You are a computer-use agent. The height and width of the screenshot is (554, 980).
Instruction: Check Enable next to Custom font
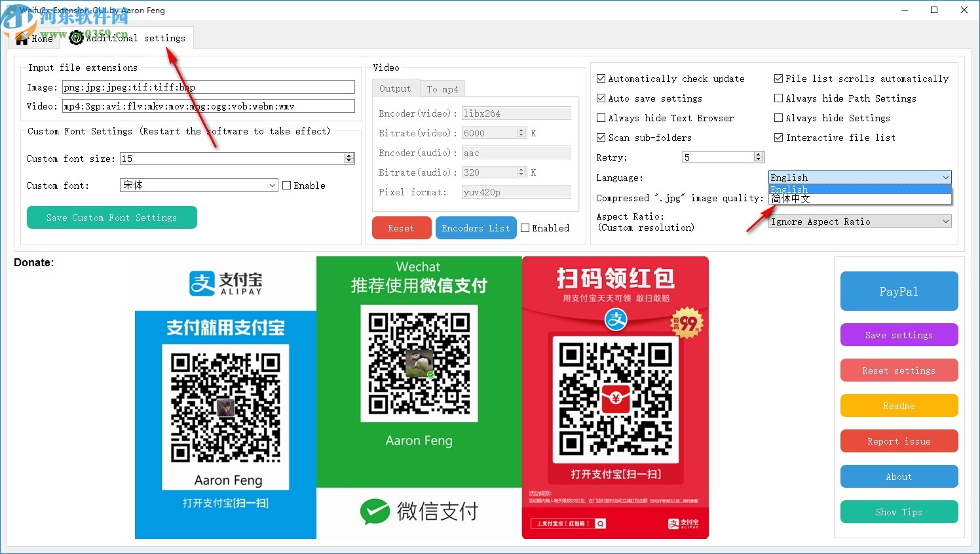click(x=287, y=185)
